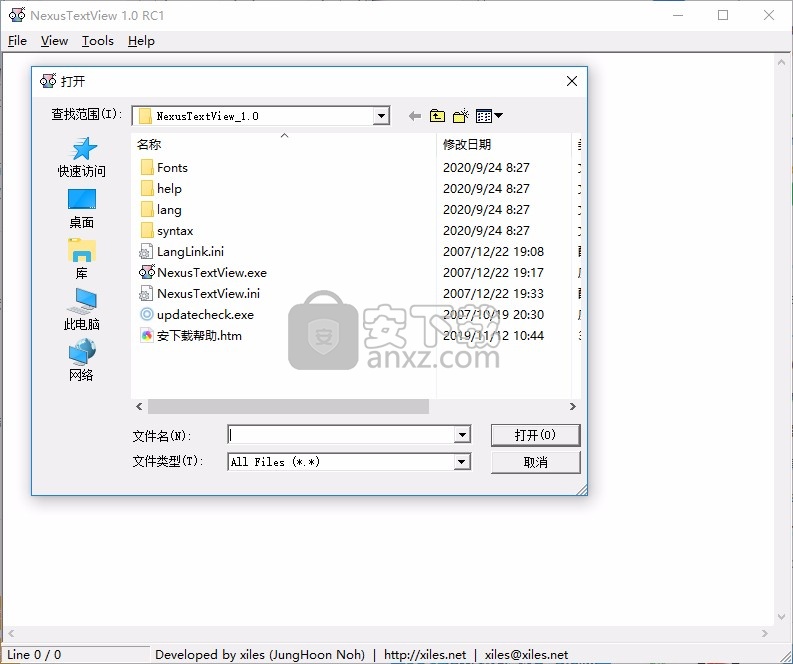Click the dialog resize grip corner
Screen dimensions: 793x664
pyautogui.click(x=582, y=489)
